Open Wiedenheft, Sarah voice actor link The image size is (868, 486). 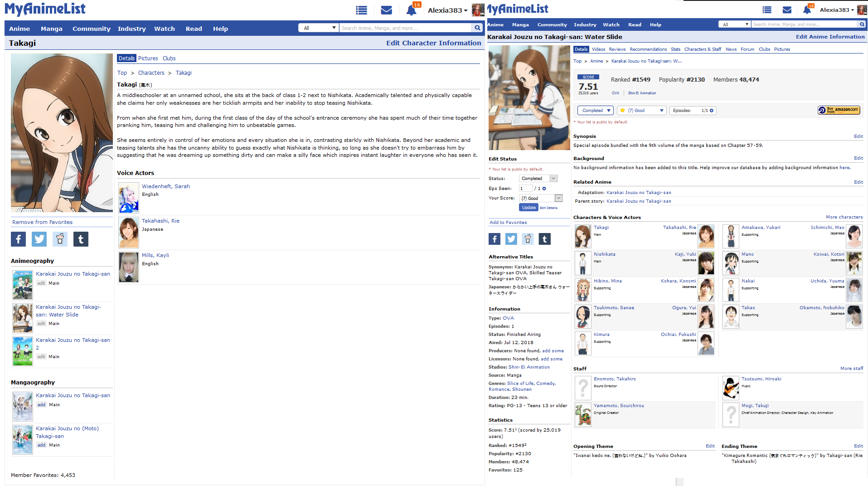(166, 186)
